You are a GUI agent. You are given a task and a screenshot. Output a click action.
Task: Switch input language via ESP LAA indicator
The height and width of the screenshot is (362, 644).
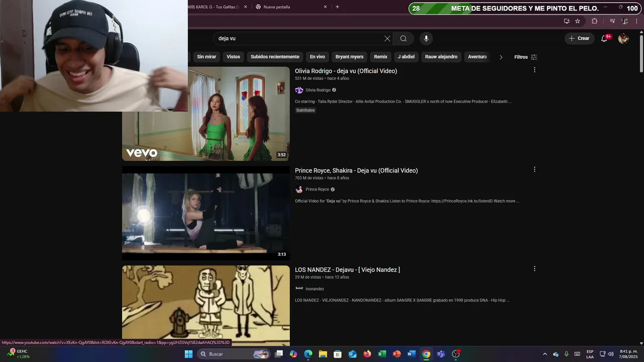[x=590, y=354]
